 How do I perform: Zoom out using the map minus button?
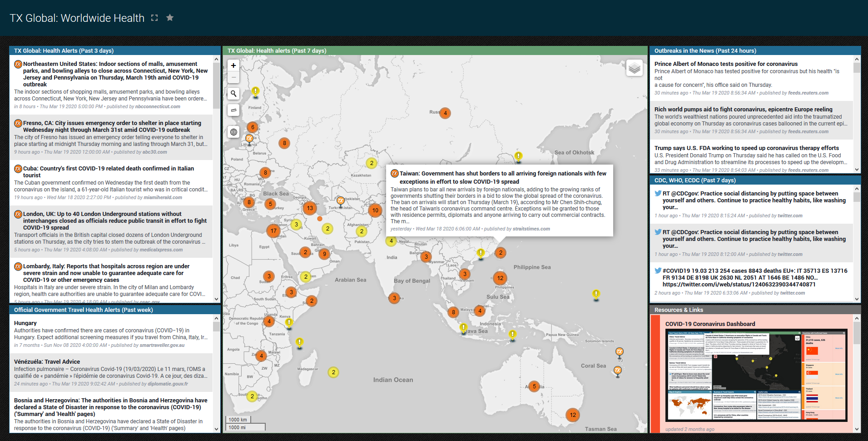[x=233, y=77]
